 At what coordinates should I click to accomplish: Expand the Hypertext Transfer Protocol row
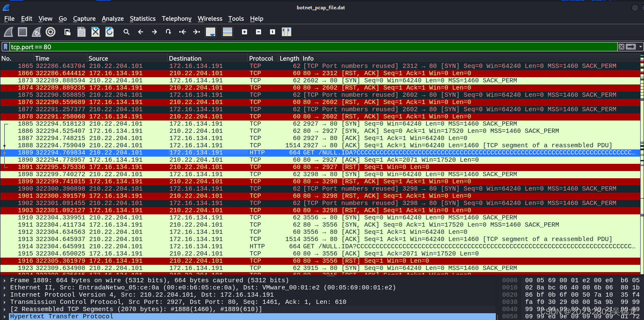(x=5, y=317)
